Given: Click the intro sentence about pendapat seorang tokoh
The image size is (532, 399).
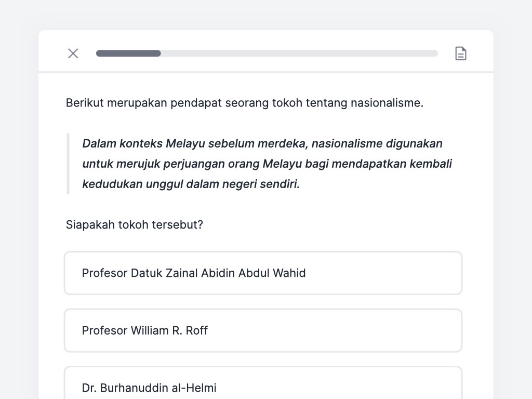Looking at the screenshot, I should pos(244,102).
